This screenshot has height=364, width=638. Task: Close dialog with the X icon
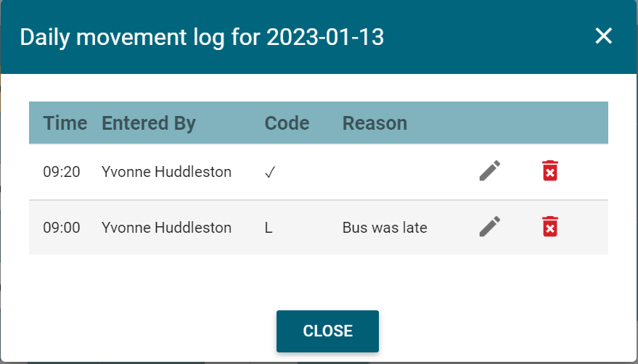603,36
